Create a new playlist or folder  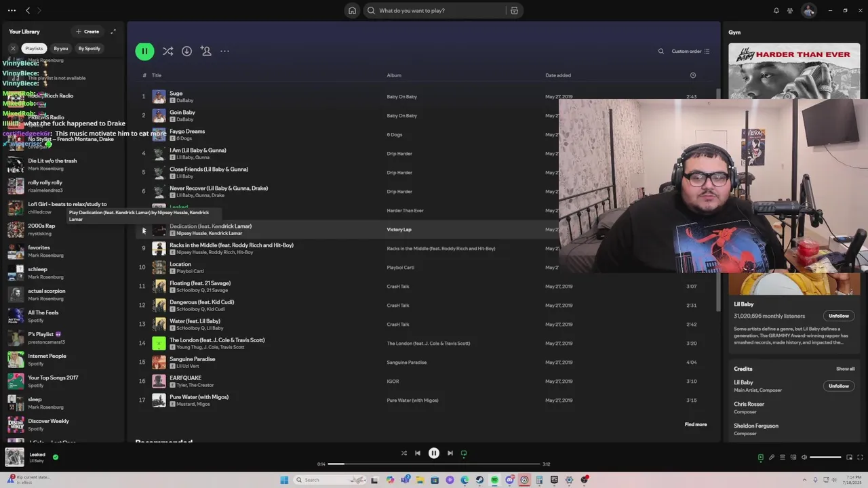click(87, 31)
